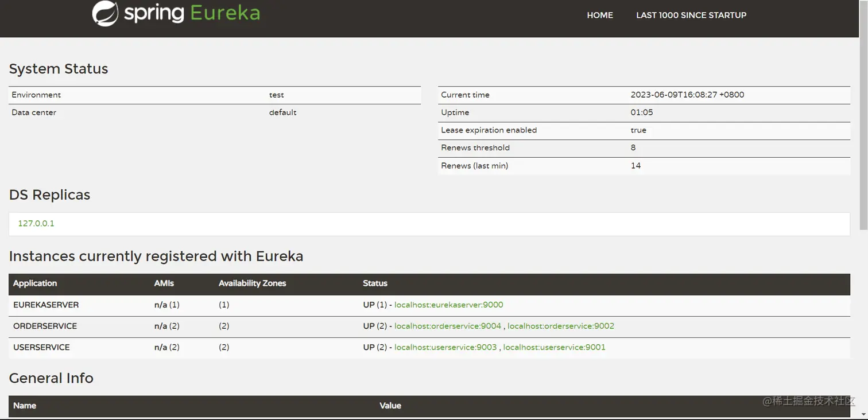Open localhost:eurekaserver:9000 instance link
Viewport: 868px width, 420px height.
point(449,305)
